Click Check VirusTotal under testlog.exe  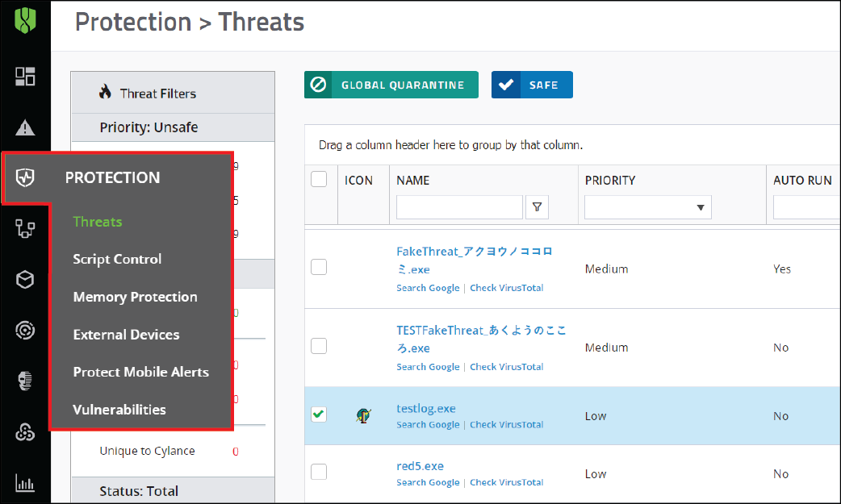pos(506,425)
